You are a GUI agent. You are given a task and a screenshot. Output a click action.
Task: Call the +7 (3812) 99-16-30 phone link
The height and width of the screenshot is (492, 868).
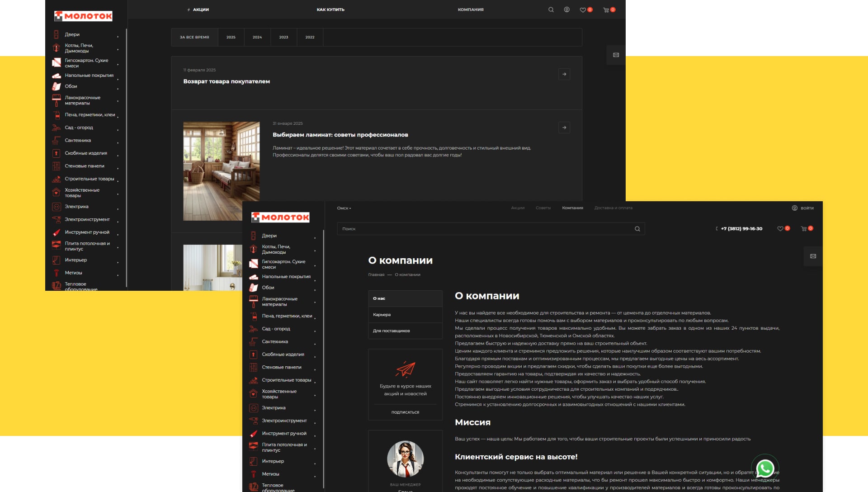[x=741, y=229]
